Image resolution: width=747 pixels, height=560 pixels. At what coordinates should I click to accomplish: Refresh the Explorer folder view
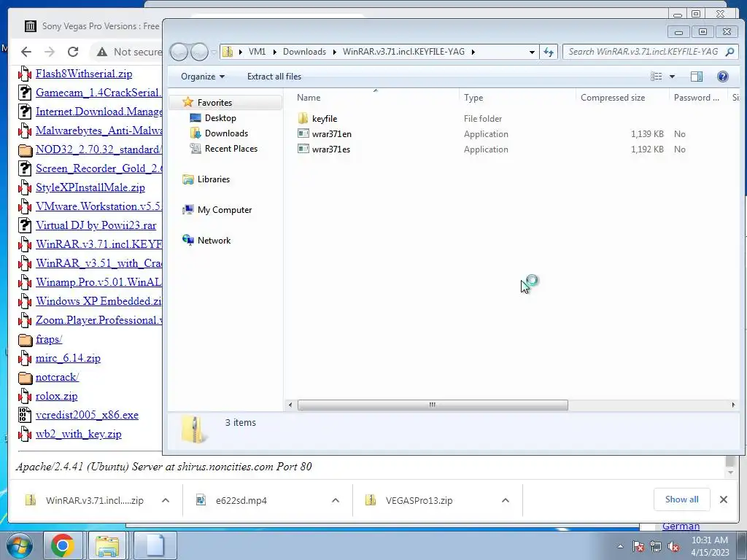click(x=549, y=52)
